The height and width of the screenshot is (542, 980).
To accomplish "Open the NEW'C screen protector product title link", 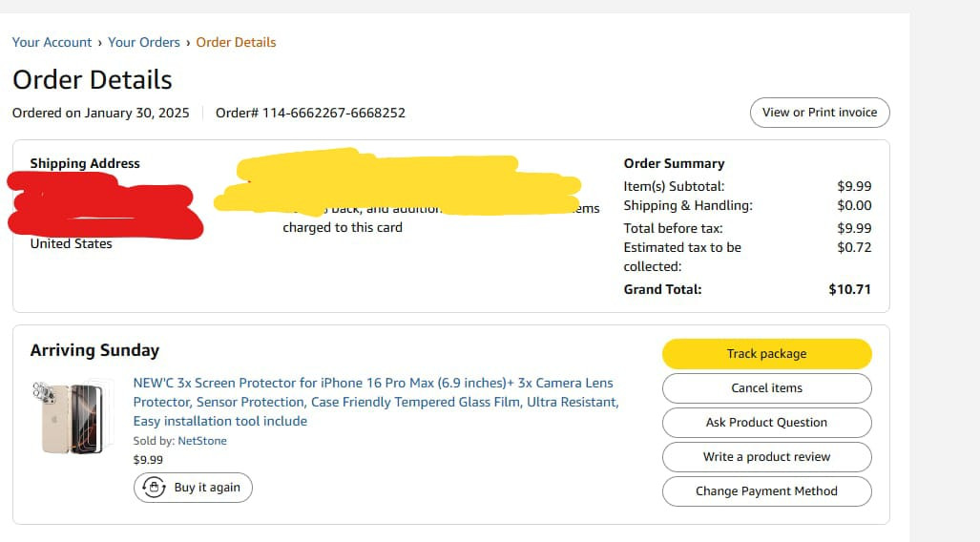I will (x=375, y=402).
